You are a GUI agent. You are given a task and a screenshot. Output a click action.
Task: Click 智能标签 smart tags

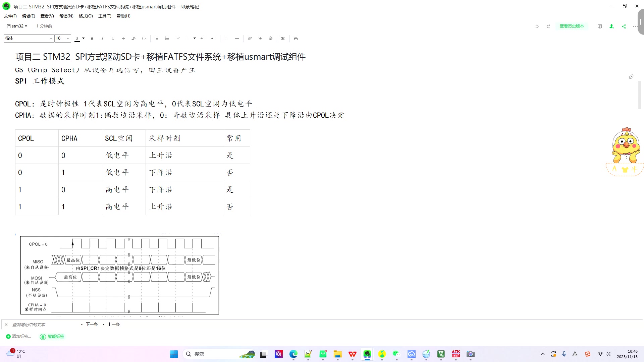pyautogui.click(x=52, y=337)
